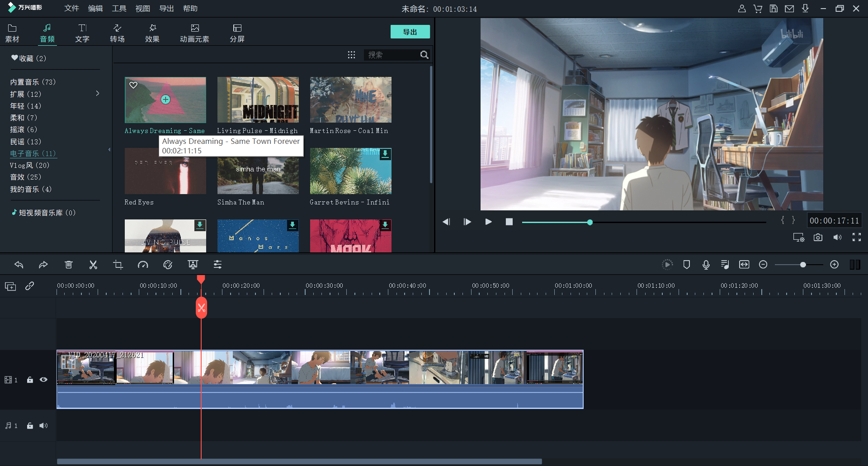Viewport: 868px width, 466px height.
Task: Expand the 扩展 (12) music category
Action: (97, 94)
